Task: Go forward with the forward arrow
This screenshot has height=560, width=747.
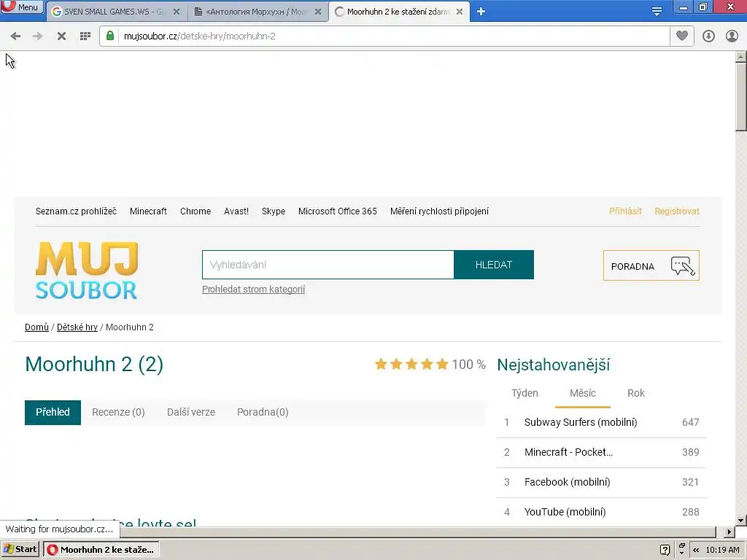Action: click(38, 36)
